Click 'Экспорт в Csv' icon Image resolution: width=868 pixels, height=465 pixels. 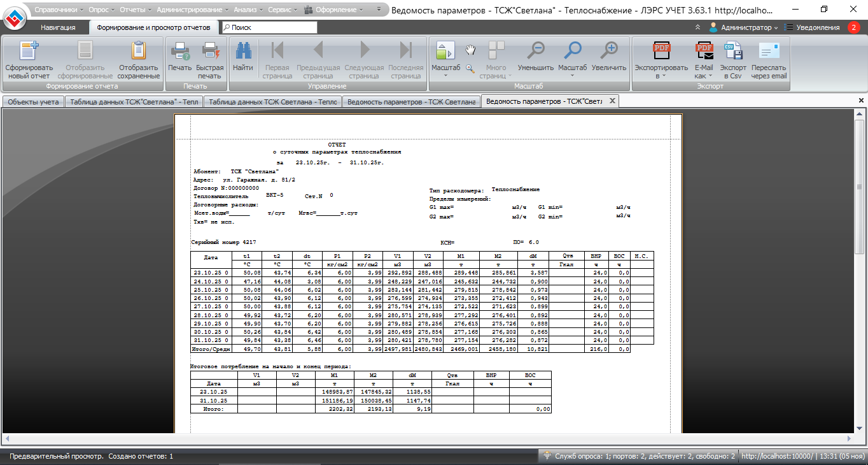coord(733,51)
